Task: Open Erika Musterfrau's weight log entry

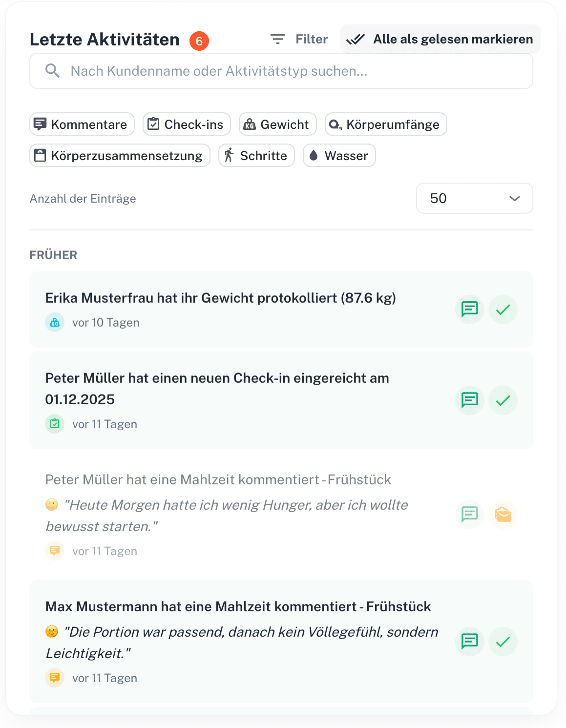Action: click(220, 298)
